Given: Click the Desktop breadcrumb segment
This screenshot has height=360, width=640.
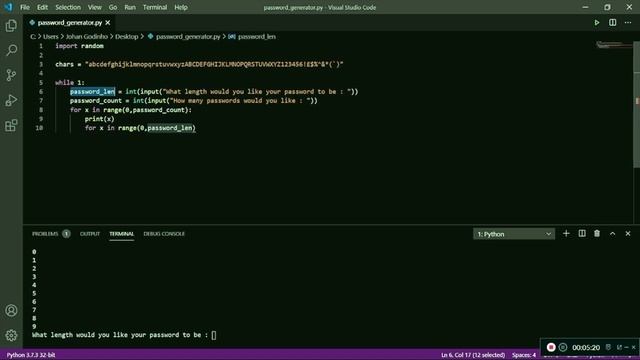Looking at the screenshot, I should pos(127,37).
